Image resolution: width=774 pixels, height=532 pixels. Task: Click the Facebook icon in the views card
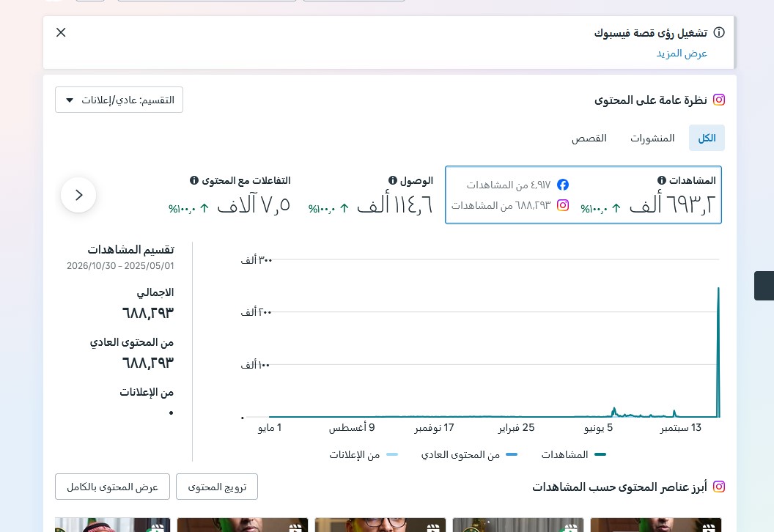(x=563, y=185)
